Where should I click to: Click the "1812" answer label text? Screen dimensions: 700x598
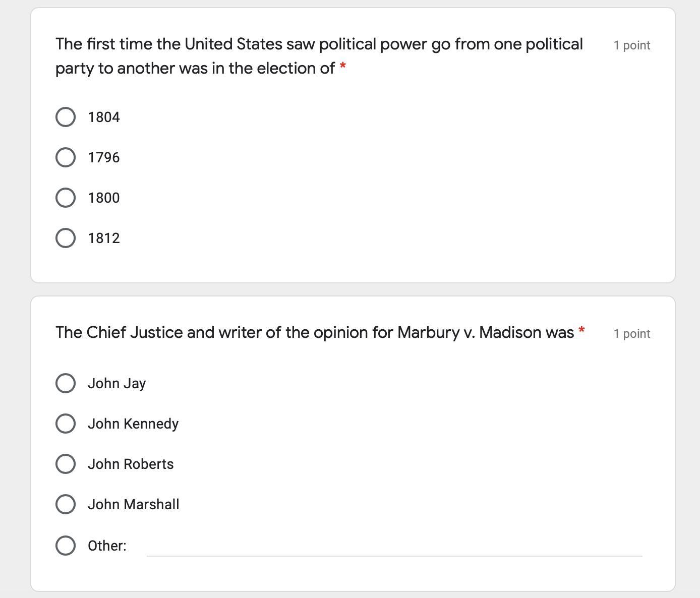click(x=104, y=238)
